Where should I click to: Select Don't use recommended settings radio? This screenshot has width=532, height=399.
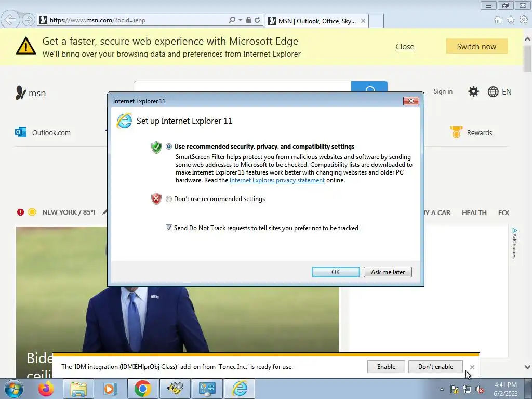[169, 199]
